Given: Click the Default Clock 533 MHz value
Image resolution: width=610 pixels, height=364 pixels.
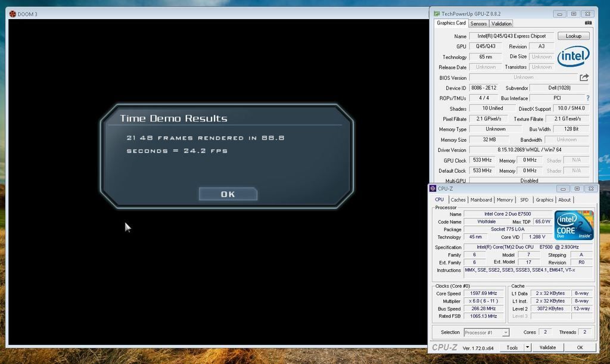Looking at the screenshot, I should coord(482,171).
